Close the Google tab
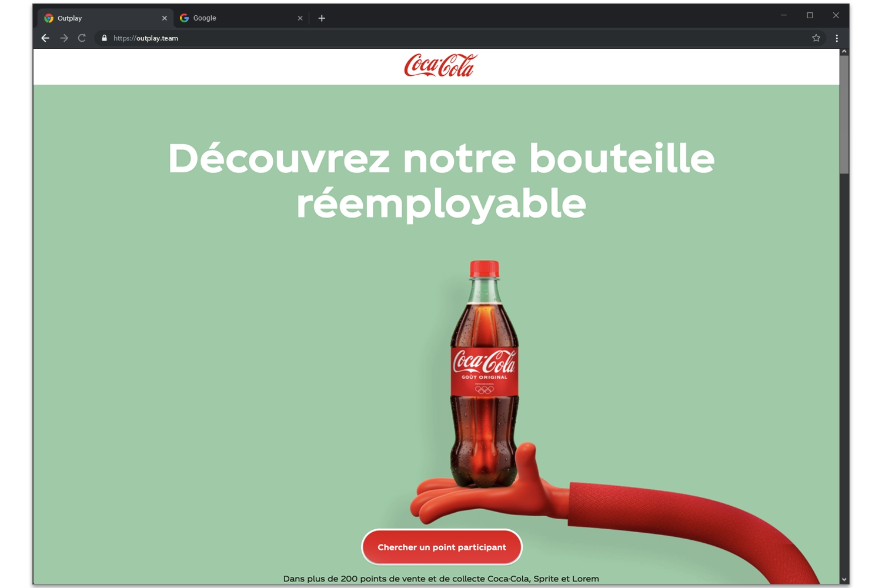This screenshot has width=882, height=588. 300,18
